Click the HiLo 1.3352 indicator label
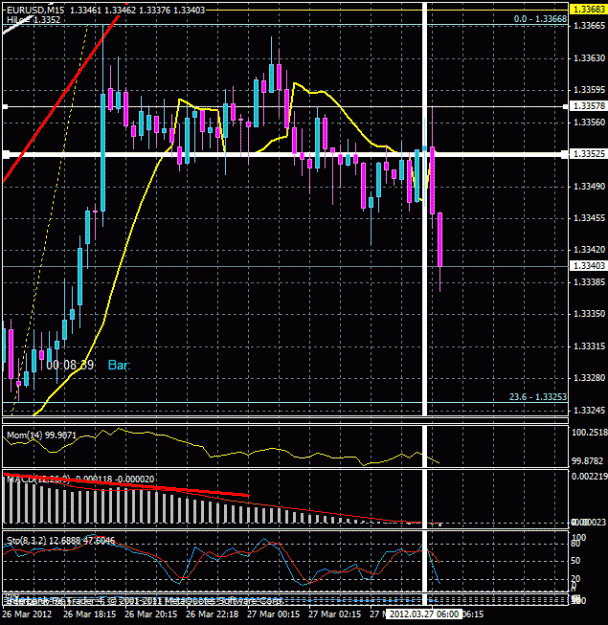 33,20
